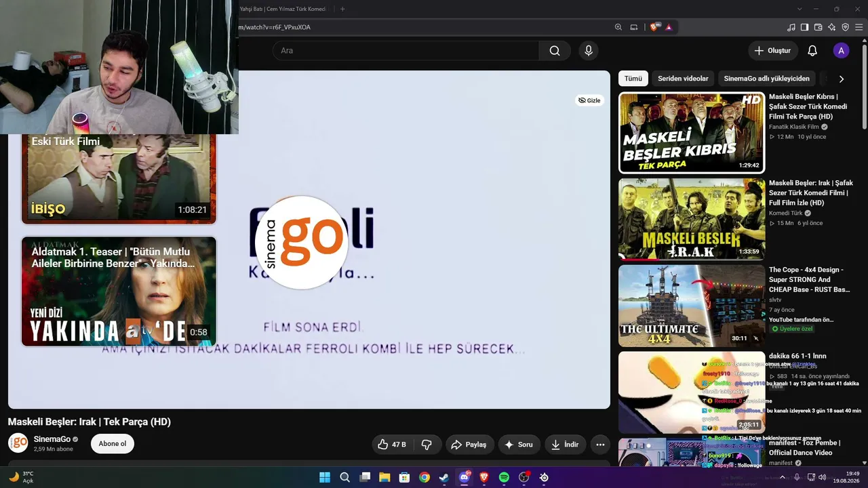The image size is (868, 488).
Task: Open the Maskeli Beşler Kıbrıs video title
Action: 808,106
